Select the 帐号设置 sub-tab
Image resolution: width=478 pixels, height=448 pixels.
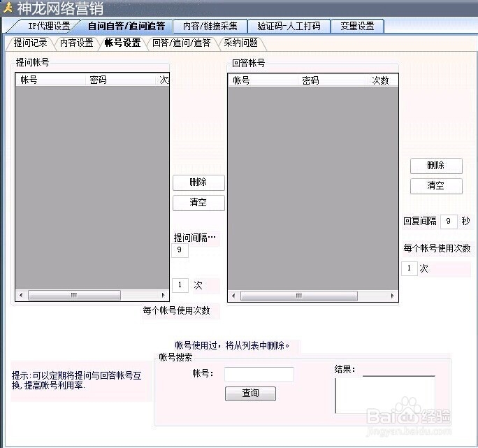tap(122, 43)
